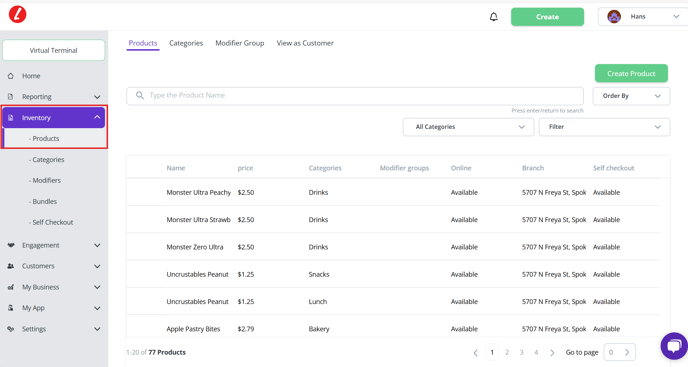Switch to the Modifier Group tab
Viewport: 688px width, 367px height.
tap(240, 43)
